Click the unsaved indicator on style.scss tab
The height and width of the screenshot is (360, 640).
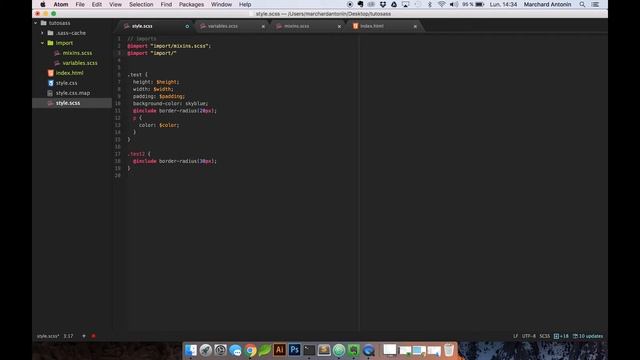tap(187, 27)
